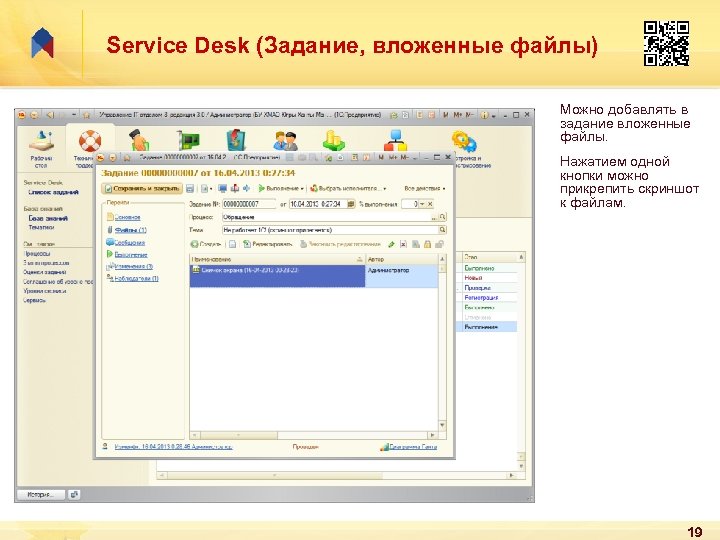This screenshot has width=720, height=540.
Task: Click the ellipsis button in Процесс field
Action: click(x=434, y=217)
